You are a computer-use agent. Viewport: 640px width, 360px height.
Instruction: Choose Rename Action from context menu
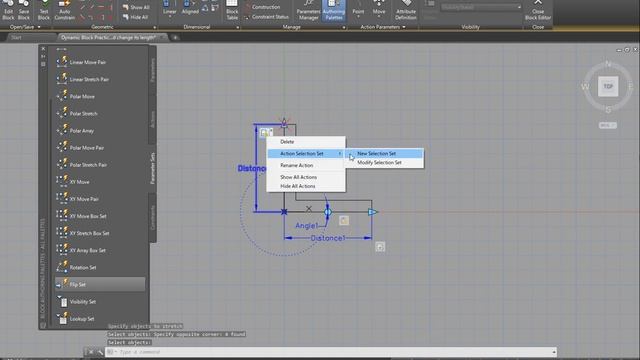coord(306,165)
